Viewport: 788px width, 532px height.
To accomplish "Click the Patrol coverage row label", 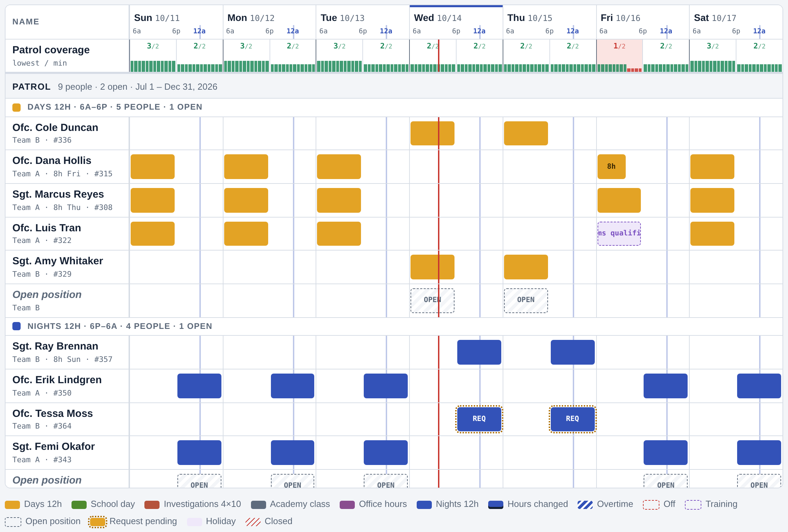I will pos(51,50).
